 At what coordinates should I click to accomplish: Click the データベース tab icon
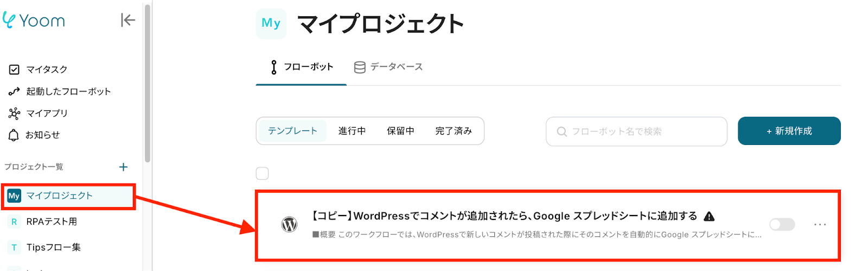(360, 67)
